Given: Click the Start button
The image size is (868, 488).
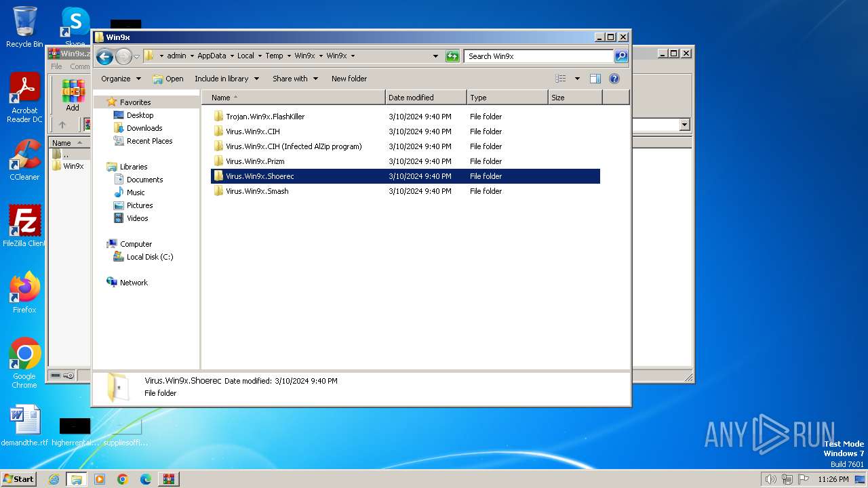Looking at the screenshot, I should pos(18,479).
